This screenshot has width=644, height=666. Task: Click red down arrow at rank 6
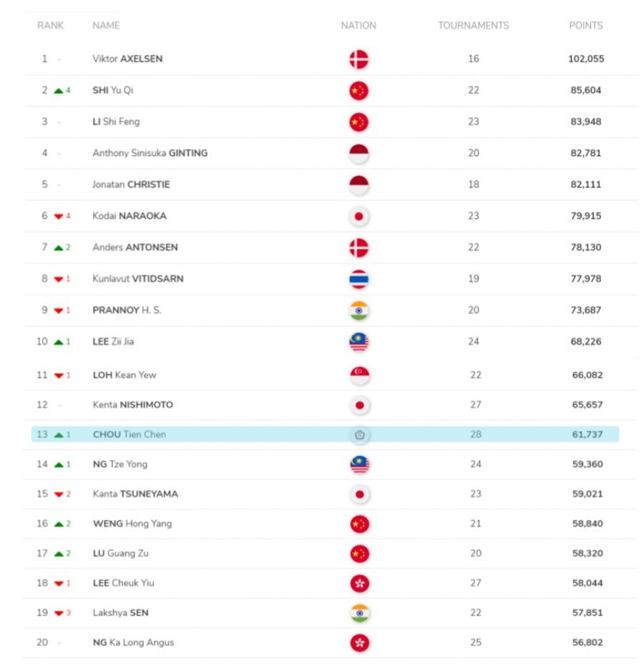[x=58, y=216]
